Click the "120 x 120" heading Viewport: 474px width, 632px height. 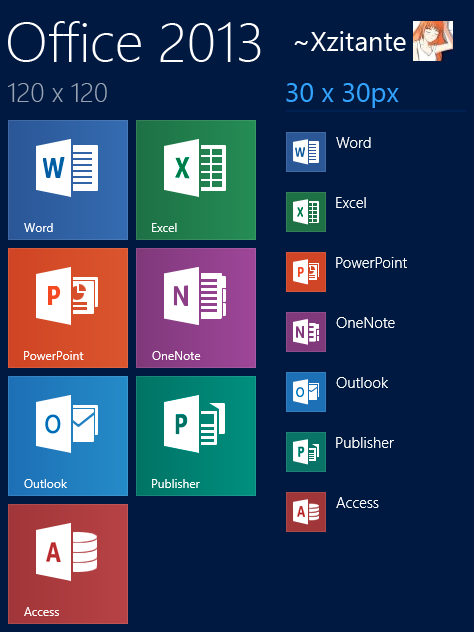click(58, 93)
